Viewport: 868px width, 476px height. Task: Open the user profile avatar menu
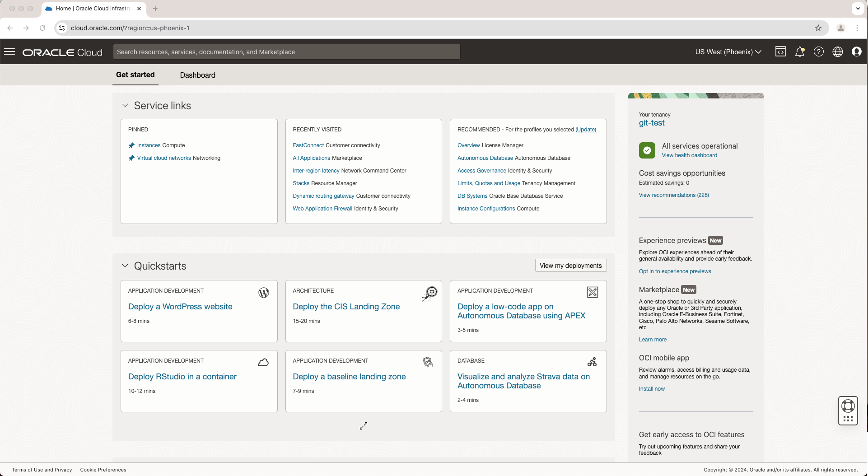point(856,52)
